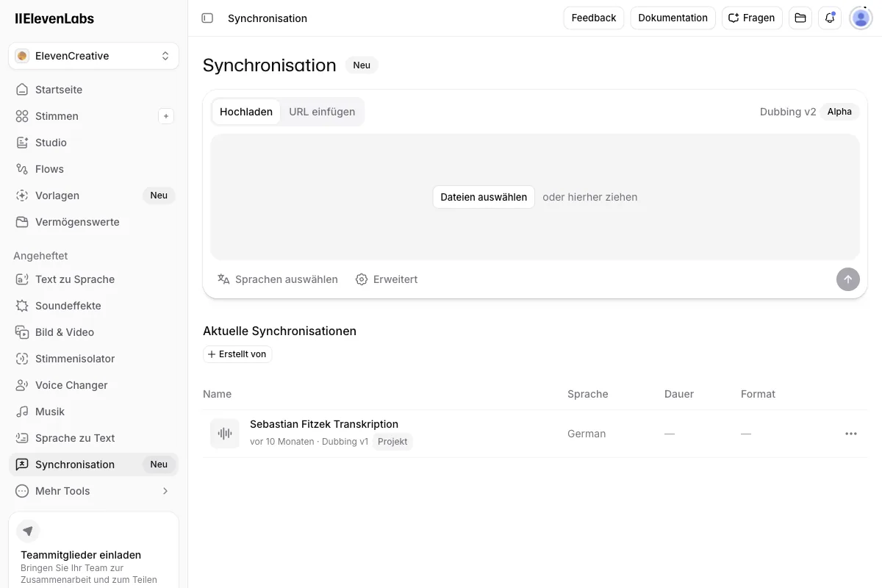Screen dimensions: 882x588
Task: Open the folder icon in top bar
Action: coord(800,18)
